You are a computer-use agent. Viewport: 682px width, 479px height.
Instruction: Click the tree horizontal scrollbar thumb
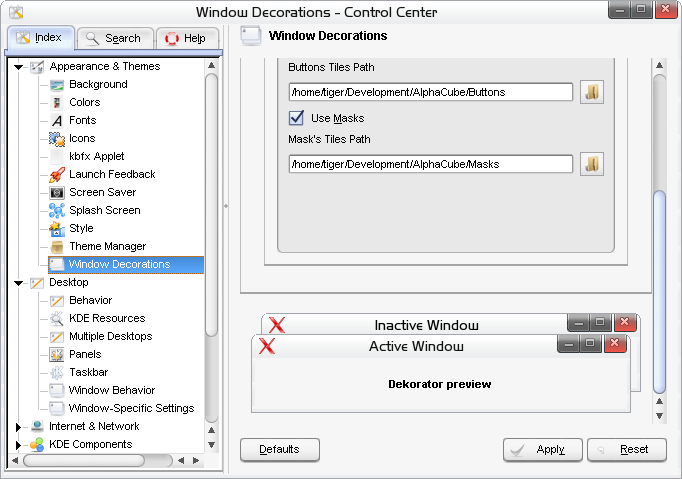point(84,460)
